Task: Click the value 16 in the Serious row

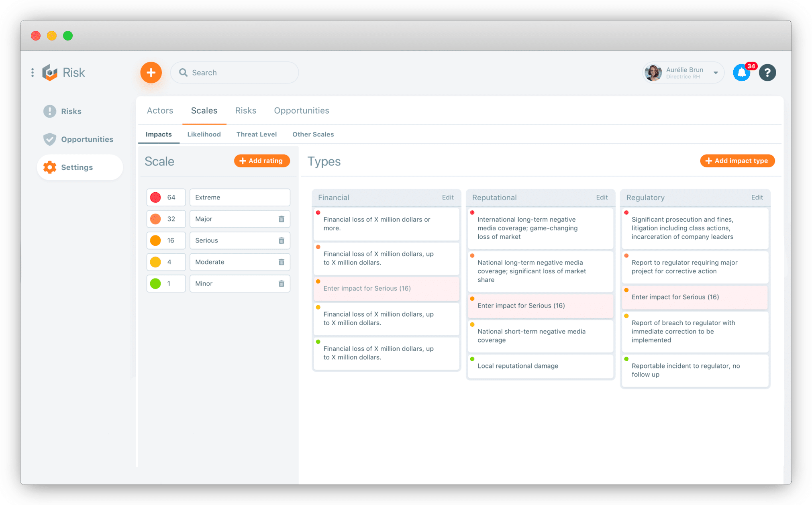Action: [x=171, y=240]
